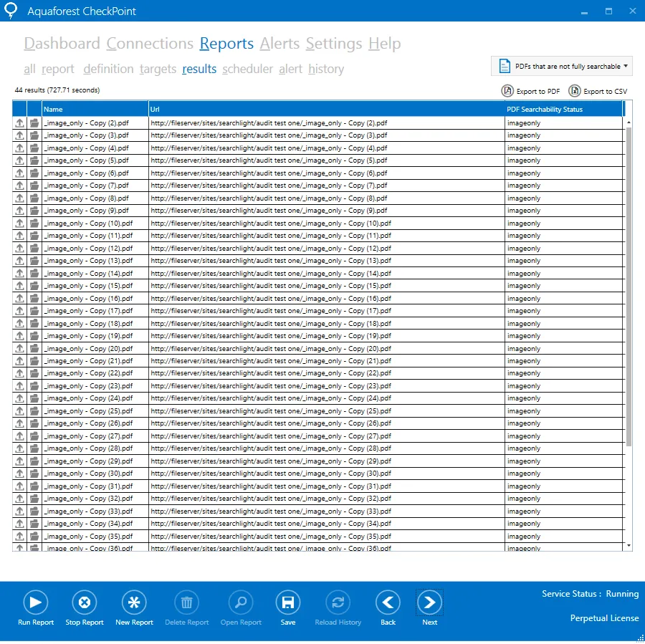Click folder icon for Copy (2).pdf row
The image size is (645, 644).
tap(34, 123)
